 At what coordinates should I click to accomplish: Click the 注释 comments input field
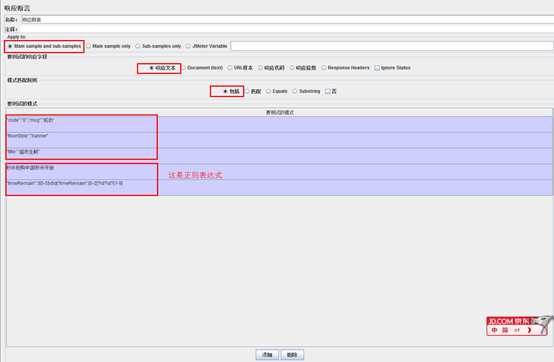point(287,29)
